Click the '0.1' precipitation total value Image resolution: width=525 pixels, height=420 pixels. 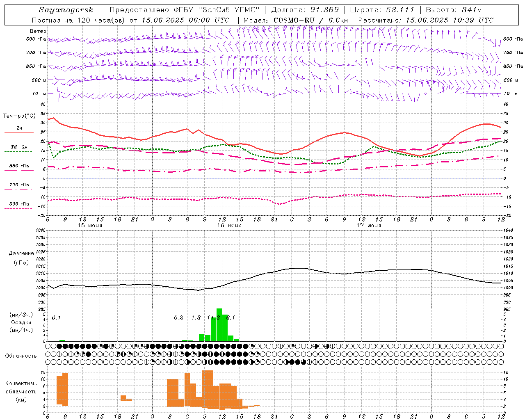pyautogui.click(x=56, y=317)
